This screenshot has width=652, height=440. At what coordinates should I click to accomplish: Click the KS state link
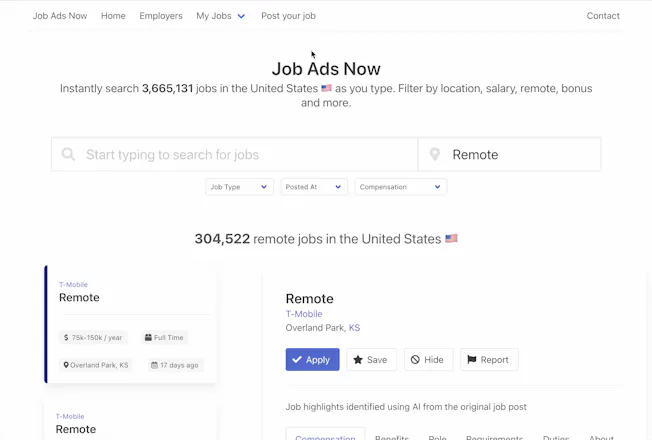(354, 328)
